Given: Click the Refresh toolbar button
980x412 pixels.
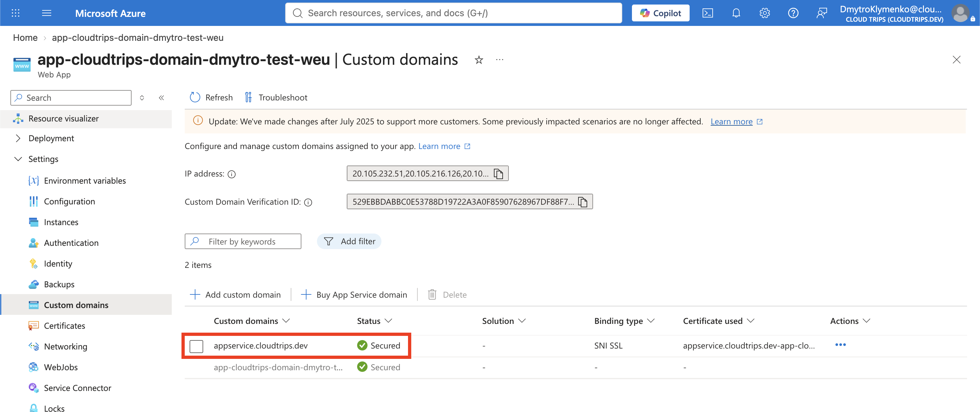Looking at the screenshot, I should 212,98.
